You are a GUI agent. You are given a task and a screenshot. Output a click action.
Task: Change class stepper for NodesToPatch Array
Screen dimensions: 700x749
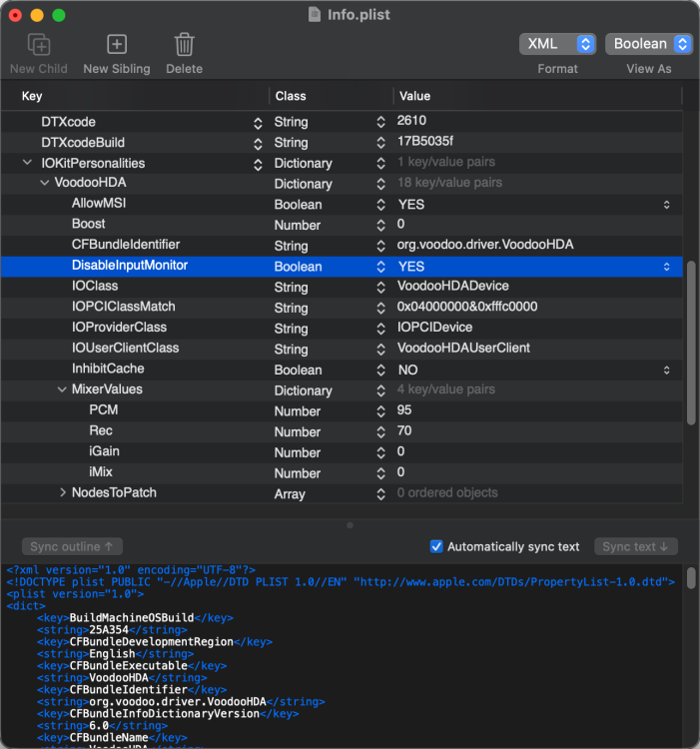tap(380, 494)
